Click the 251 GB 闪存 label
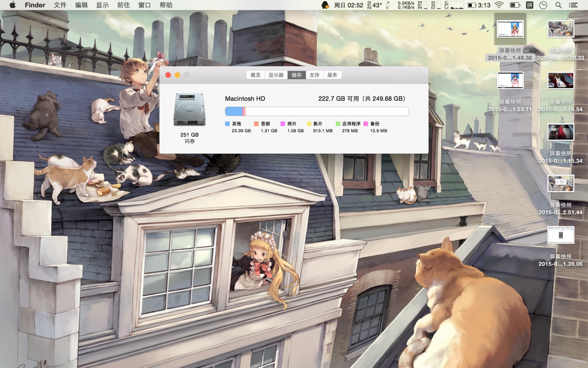 190,138
